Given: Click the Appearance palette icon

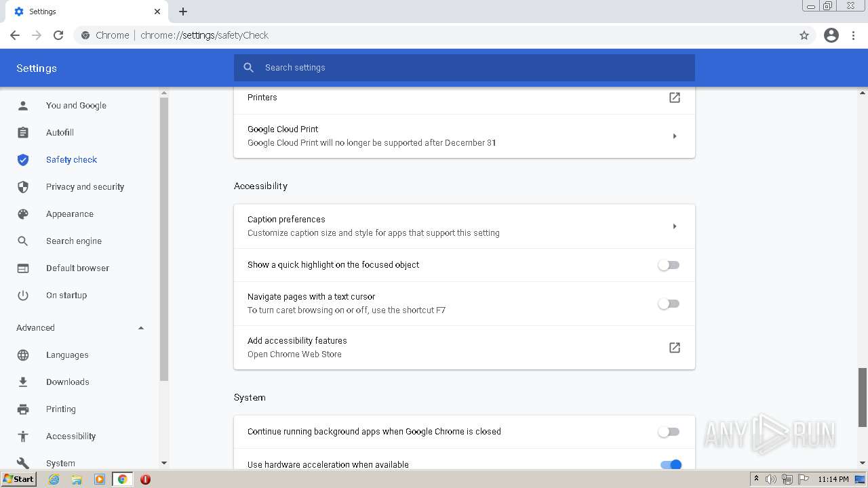Looking at the screenshot, I should tap(23, 214).
